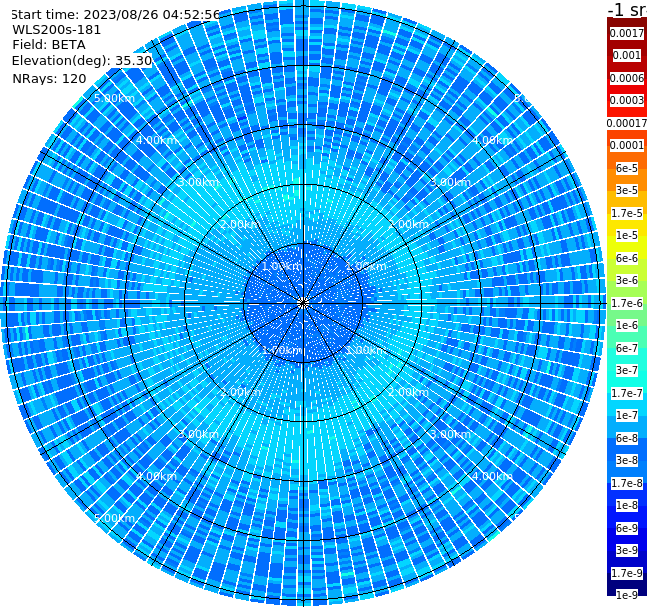647x607 pixels.
Task: Select the lower-left "5.00km" range ring label
Action: coord(114,518)
